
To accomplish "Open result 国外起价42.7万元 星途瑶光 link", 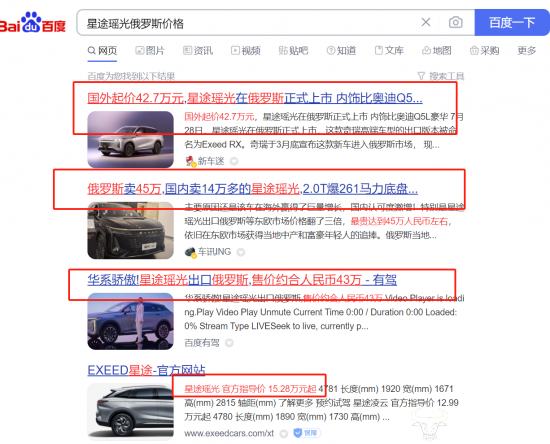I will 255,98.
